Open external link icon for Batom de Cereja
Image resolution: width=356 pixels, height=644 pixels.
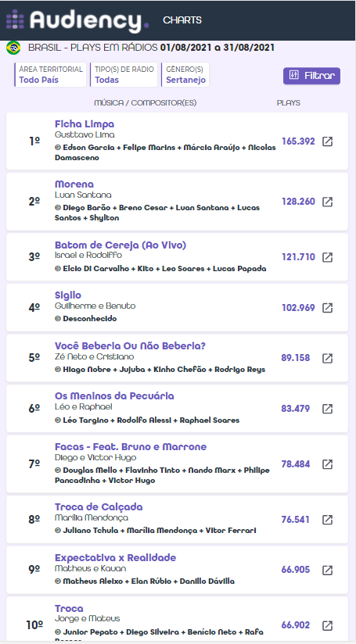pyautogui.click(x=327, y=257)
